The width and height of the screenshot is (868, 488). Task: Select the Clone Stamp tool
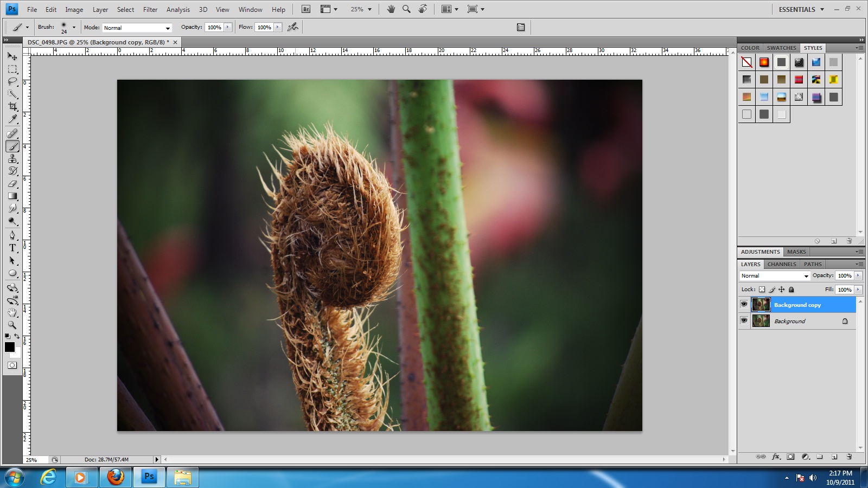(x=12, y=159)
